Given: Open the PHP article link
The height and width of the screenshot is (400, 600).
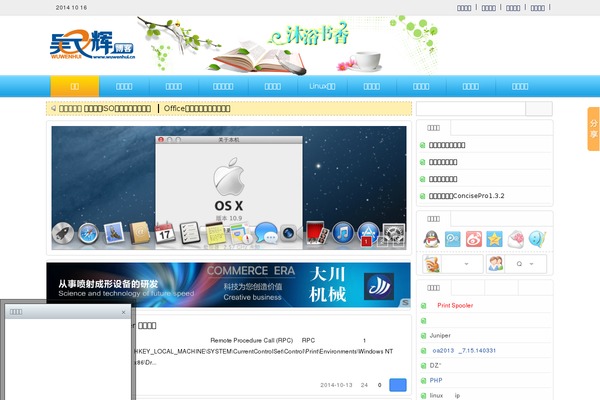Looking at the screenshot, I should point(436,380).
